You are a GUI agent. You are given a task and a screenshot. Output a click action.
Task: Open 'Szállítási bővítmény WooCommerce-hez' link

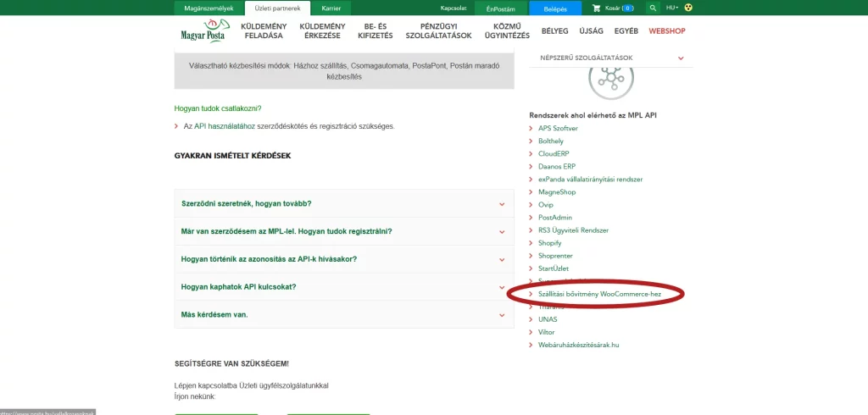(599, 294)
